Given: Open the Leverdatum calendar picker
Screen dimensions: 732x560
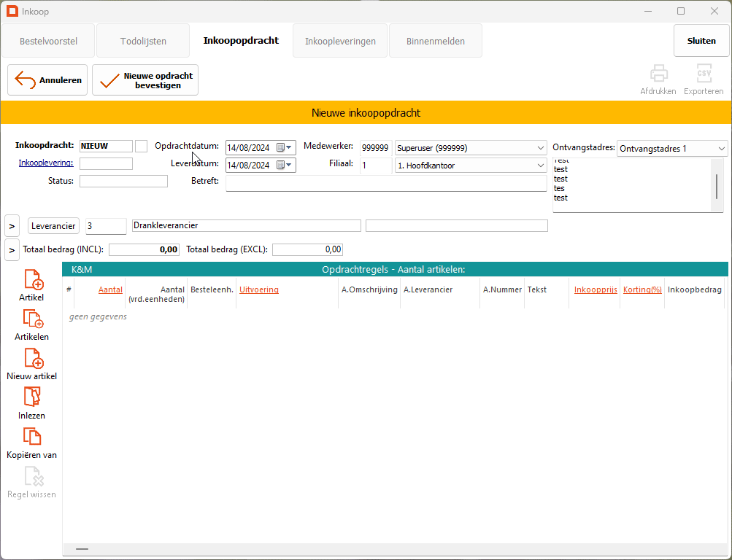Looking at the screenshot, I should (x=285, y=165).
